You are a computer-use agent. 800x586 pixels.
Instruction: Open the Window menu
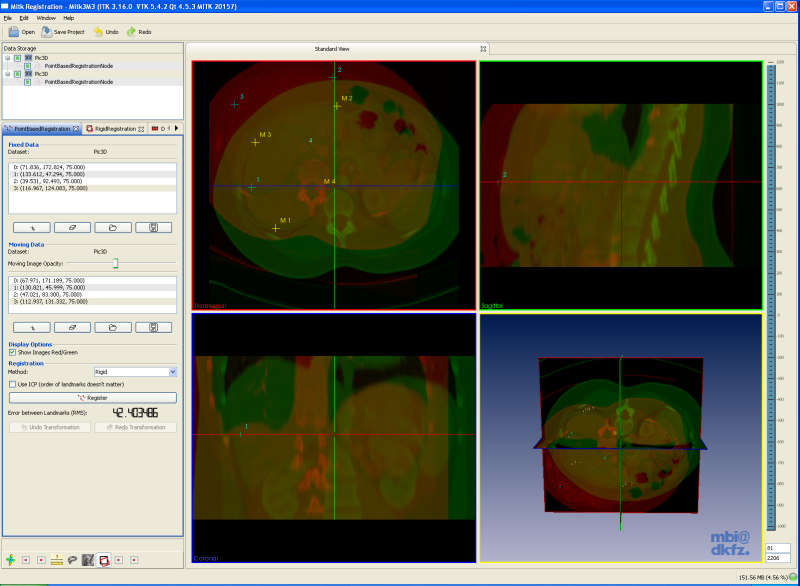[46, 18]
